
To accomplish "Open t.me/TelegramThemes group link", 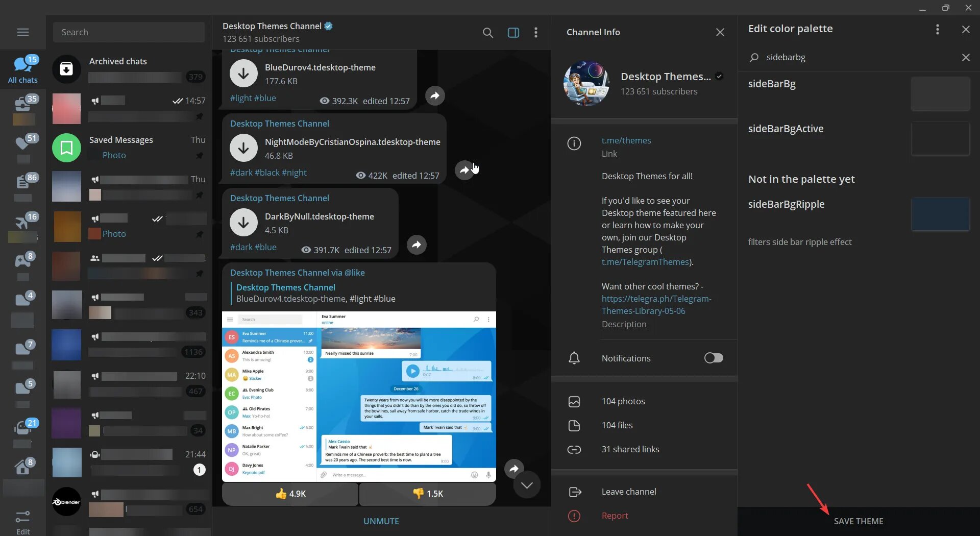I will [646, 262].
